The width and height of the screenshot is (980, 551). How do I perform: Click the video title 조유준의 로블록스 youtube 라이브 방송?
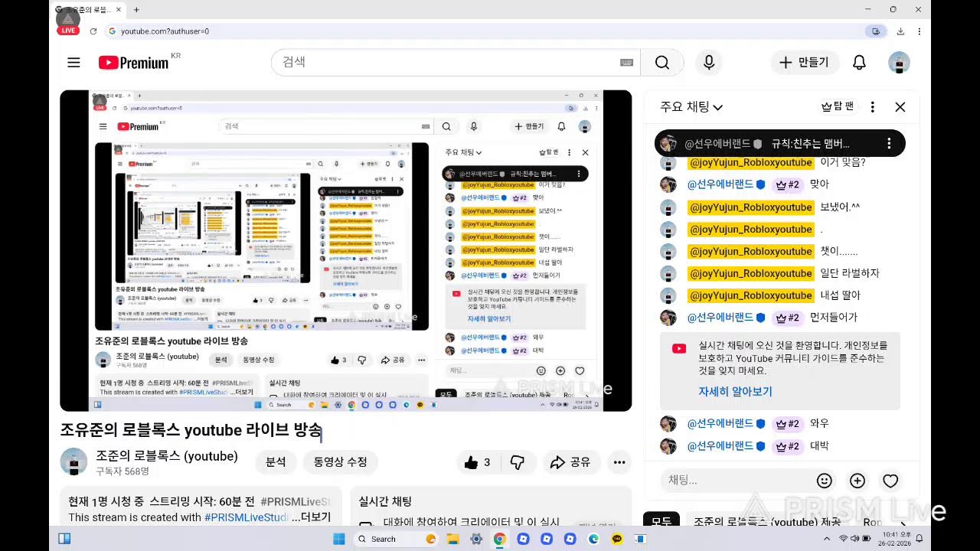click(191, 430)
